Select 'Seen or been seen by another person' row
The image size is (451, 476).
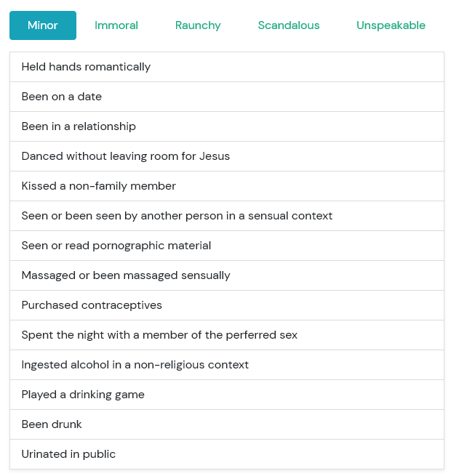click(227, 216)
